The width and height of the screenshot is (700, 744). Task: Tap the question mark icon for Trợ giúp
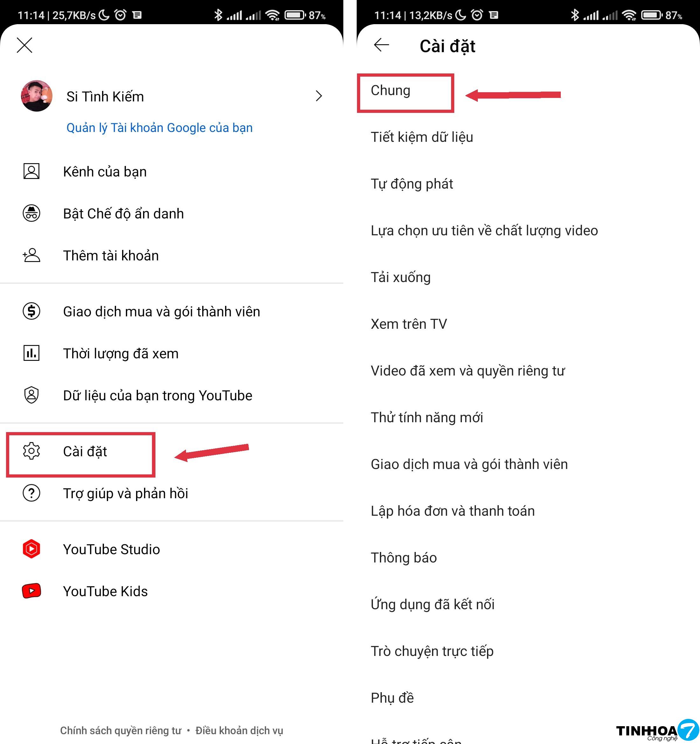(x=31, y=493)
